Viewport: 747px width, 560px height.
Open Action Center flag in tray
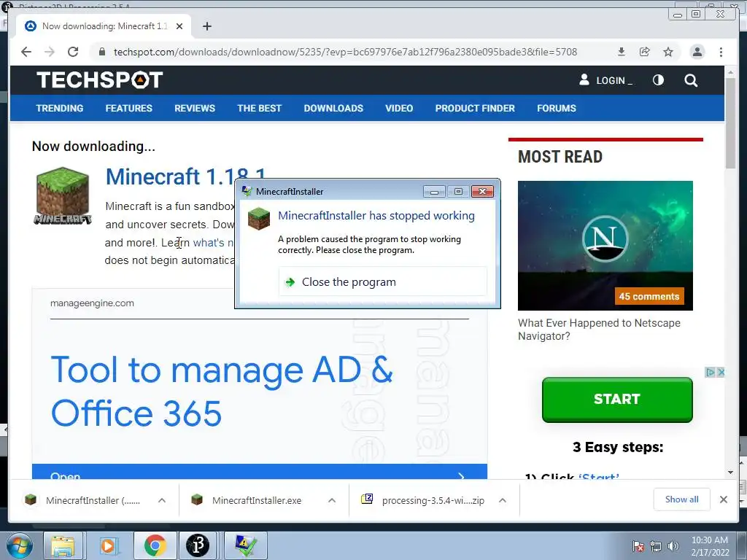click(638, 546)
